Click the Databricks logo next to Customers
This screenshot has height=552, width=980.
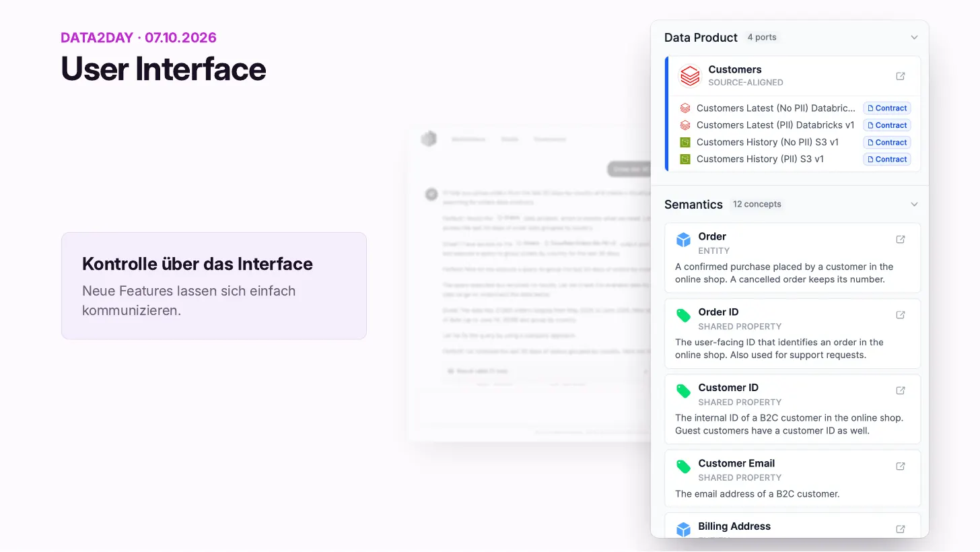[x=690, y=76]
